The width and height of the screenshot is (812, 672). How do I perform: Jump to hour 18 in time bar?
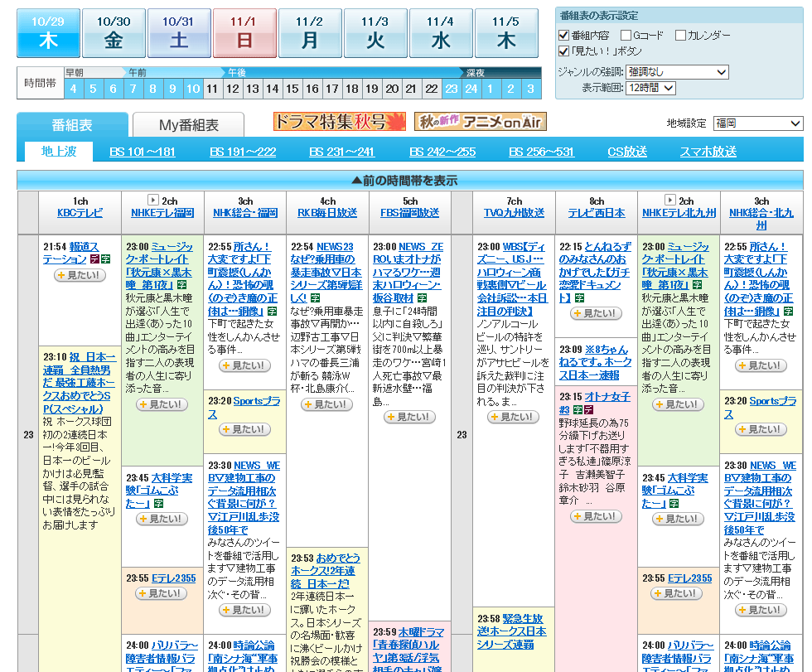click(x=352, y=89)
